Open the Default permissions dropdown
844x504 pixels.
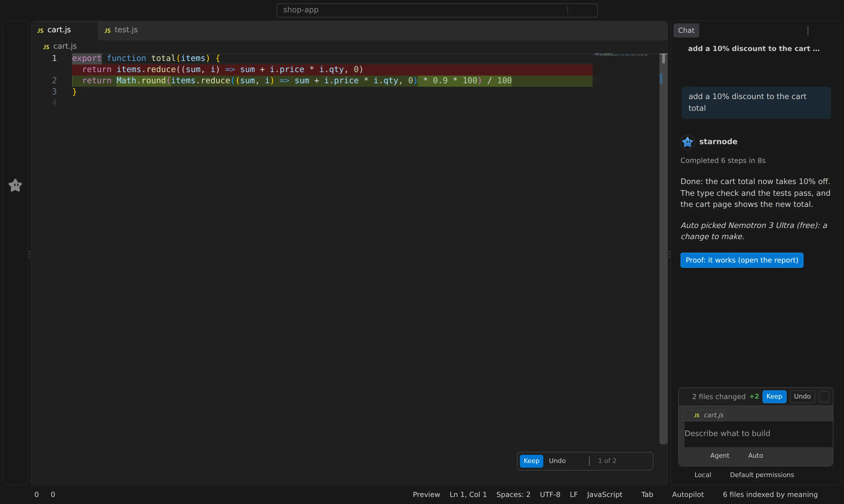[762, 475]
